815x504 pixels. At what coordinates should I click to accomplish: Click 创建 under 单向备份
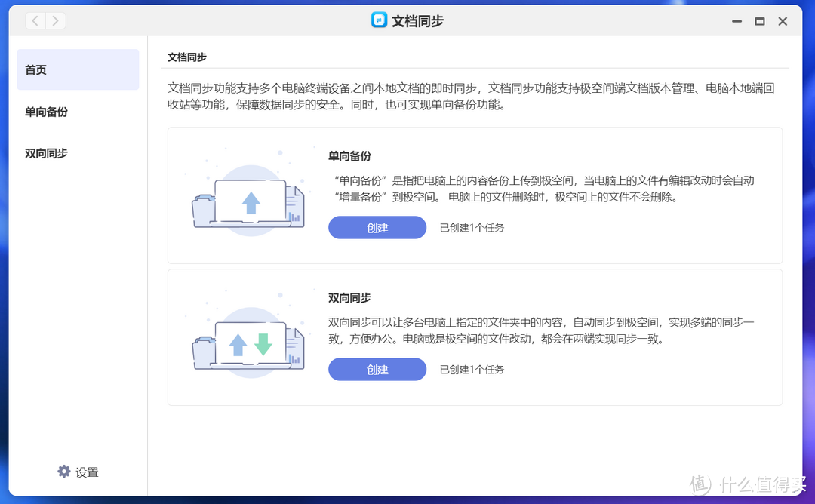tap(377, 227)
